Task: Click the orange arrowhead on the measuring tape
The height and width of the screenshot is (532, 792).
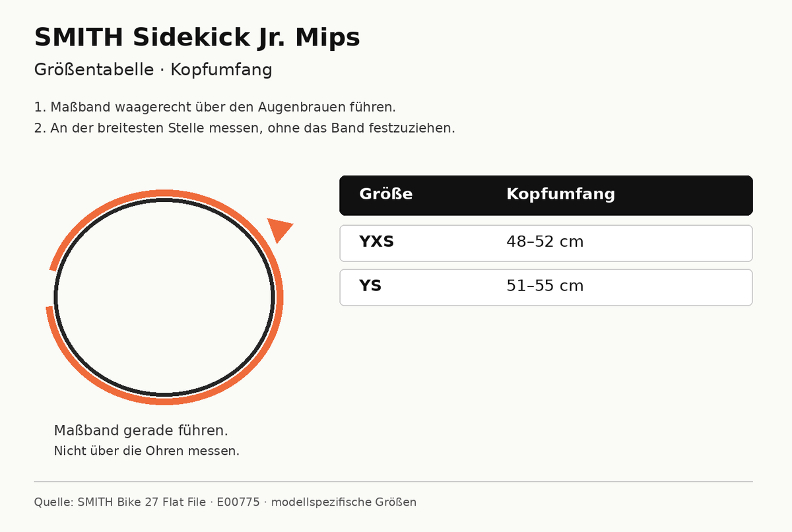Action: point(279,228)
